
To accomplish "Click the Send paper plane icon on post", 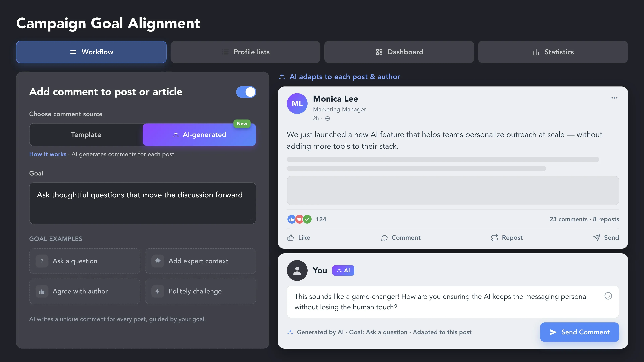I will [x=597, y=238].
